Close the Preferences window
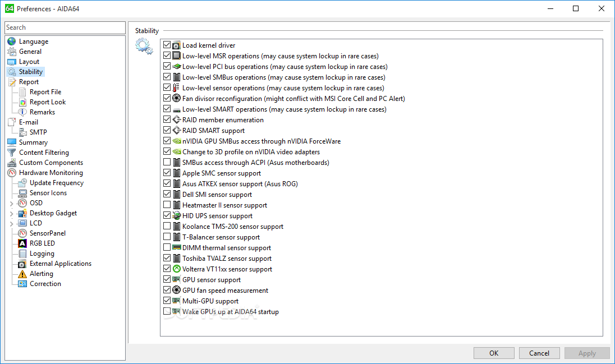This screenshot has height=364, width=615. (602, 8)
